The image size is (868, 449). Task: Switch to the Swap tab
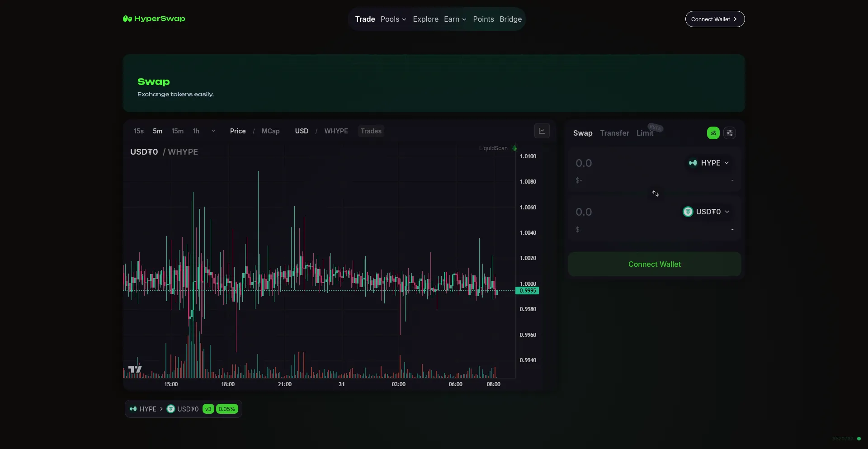(x=582, y=133)
